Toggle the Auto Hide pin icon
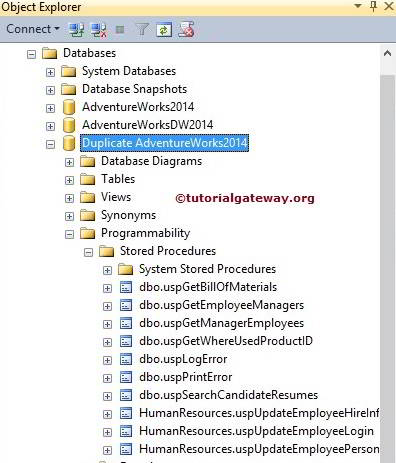This screenshot has height=463, width=396. [x=374, y=6]
